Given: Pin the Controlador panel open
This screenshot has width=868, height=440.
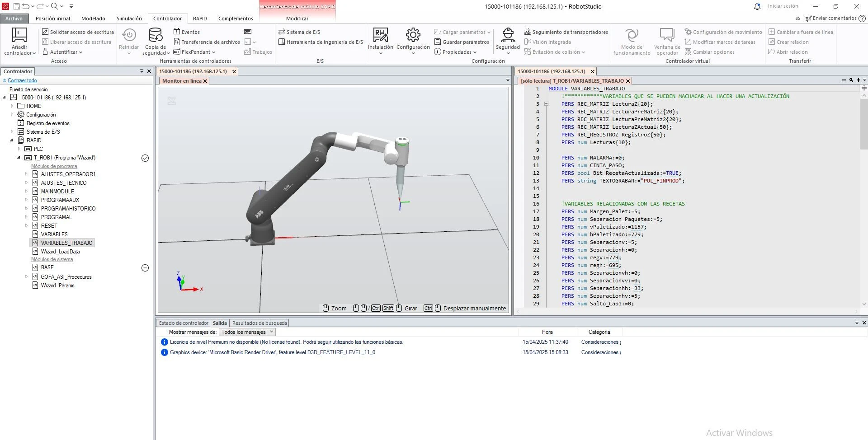Looking at the screenshot, I should click(142, 71).
